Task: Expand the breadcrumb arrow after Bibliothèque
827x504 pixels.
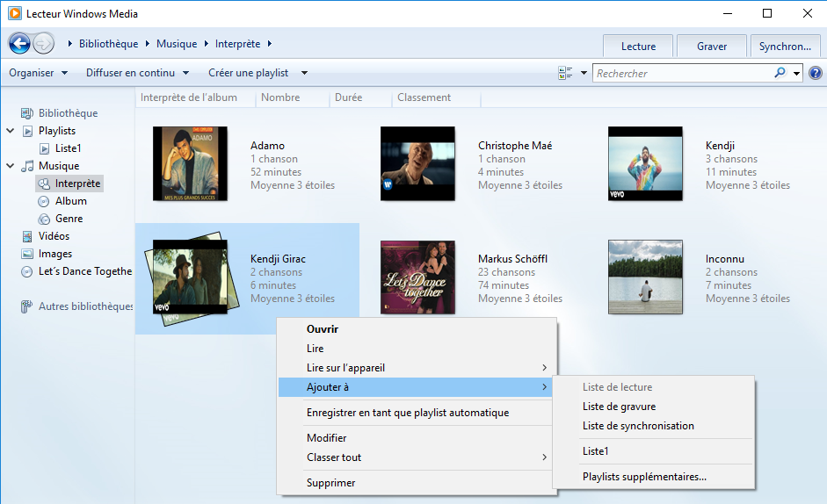Action: point(147,44)
